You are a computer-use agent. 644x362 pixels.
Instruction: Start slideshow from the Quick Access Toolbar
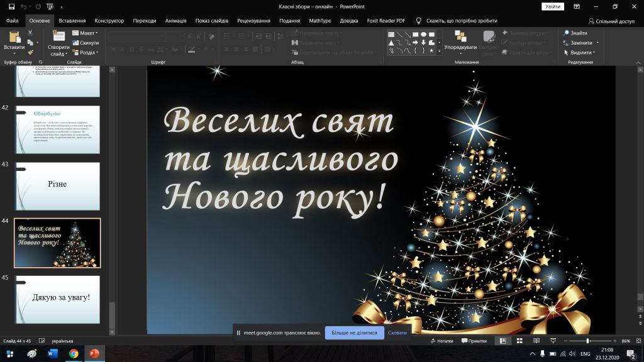(x=50, y=6)
